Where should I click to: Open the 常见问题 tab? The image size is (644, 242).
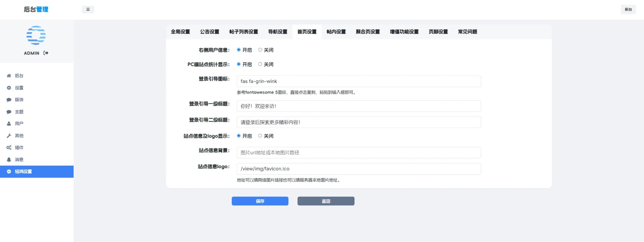[x=468, y=32]
